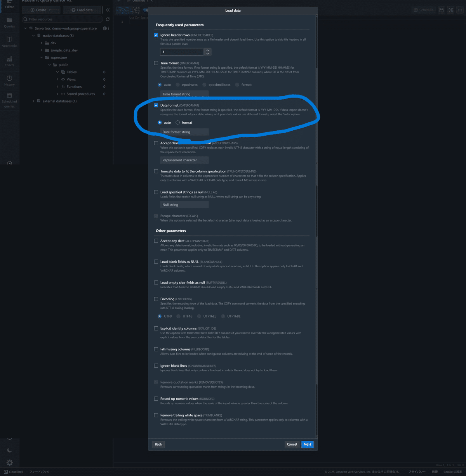466x476 pixels.
Task: Open the Create dropdown menu
Action: click(40, 10)
